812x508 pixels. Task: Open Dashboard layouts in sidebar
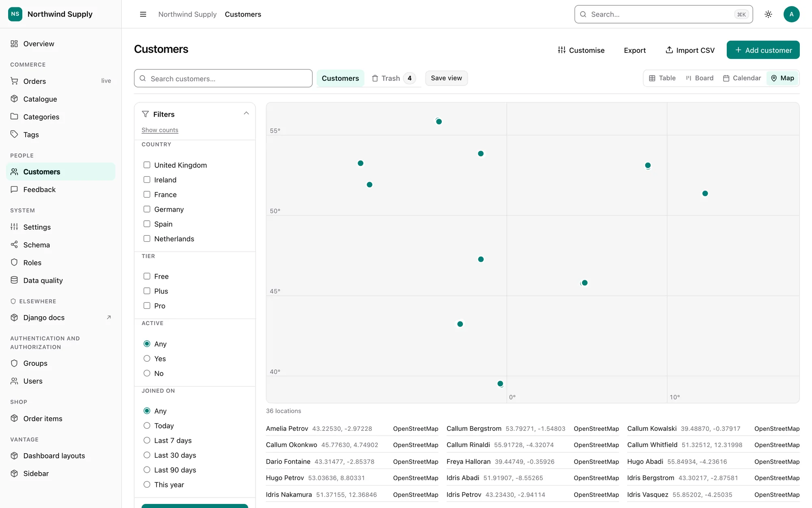[x=61, y=456]
